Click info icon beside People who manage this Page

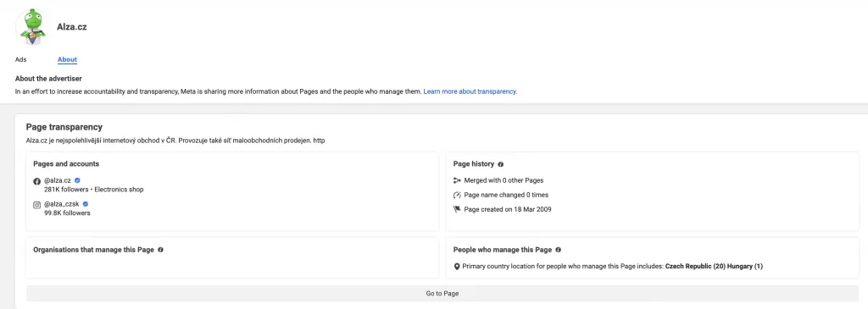coord(558,250)
